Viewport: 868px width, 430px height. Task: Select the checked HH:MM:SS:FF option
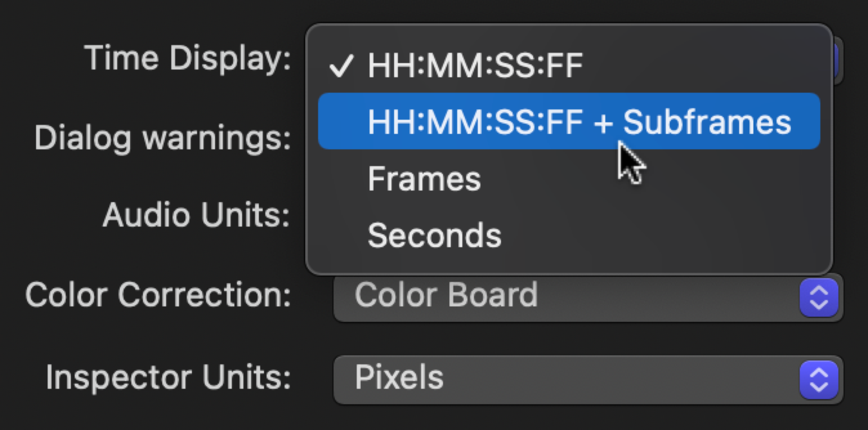pos(475,65)
